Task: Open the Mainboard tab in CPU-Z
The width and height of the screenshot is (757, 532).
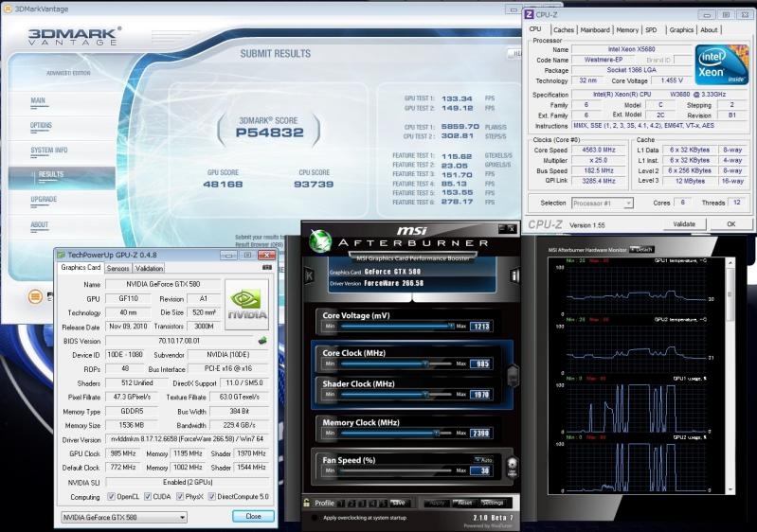Action: pyautogui.click(x=595, y=29)
